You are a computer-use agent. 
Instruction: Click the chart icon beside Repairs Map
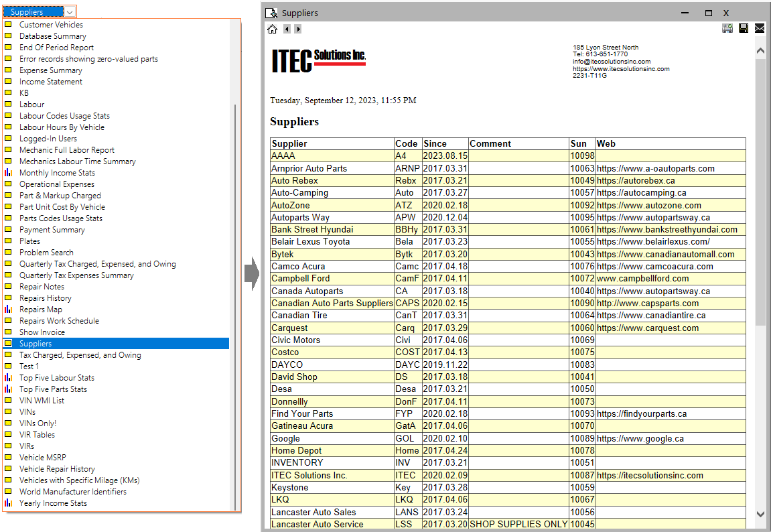[9, 309]
